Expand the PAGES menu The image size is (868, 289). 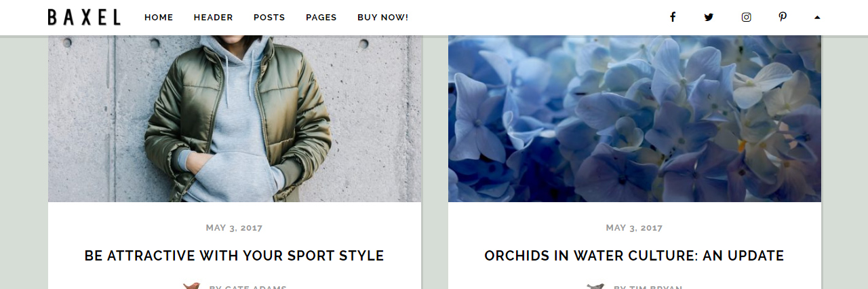321,18
